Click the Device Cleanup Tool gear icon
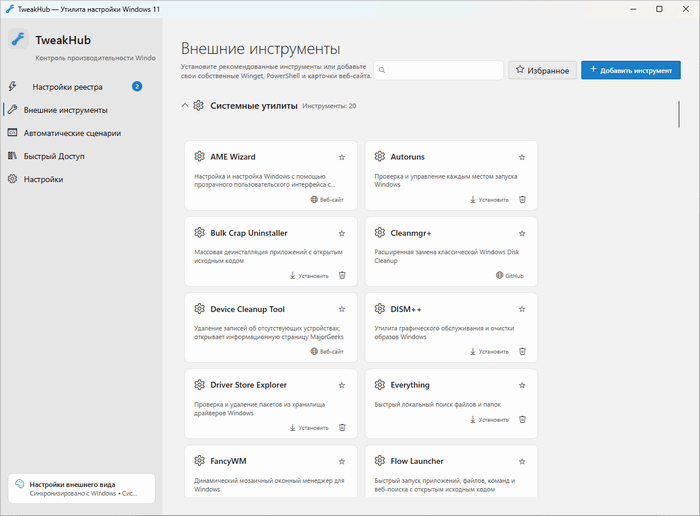This screenshot has height=516, width=700. click(x=199, y=308)
